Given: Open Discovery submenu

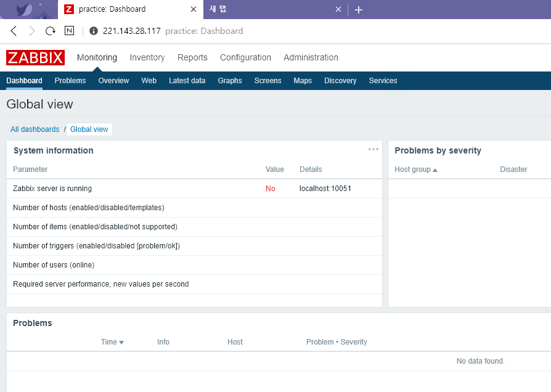Looking at the screenshot, I should pyautogui.click(x=340, y=81).
